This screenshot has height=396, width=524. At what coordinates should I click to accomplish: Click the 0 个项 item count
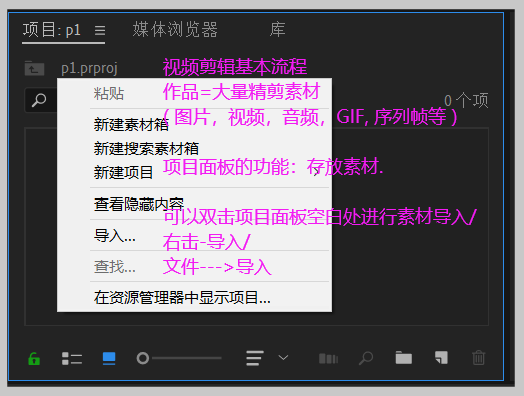466,100
